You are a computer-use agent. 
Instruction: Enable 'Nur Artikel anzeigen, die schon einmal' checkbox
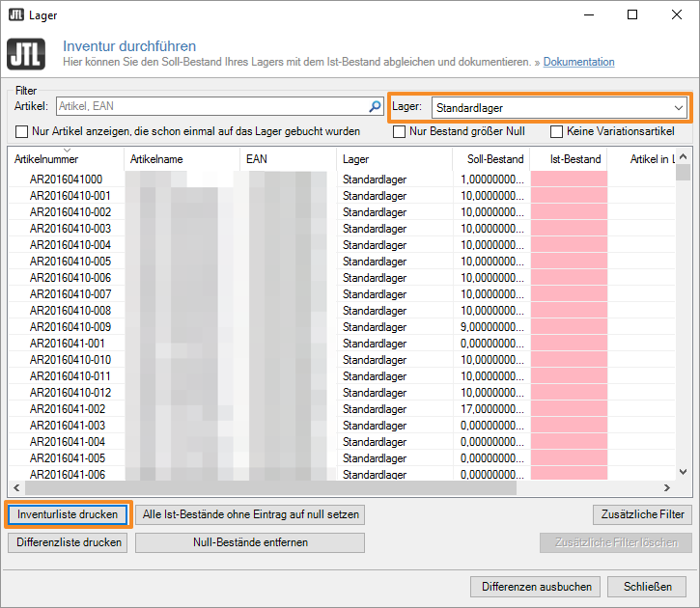21,131
